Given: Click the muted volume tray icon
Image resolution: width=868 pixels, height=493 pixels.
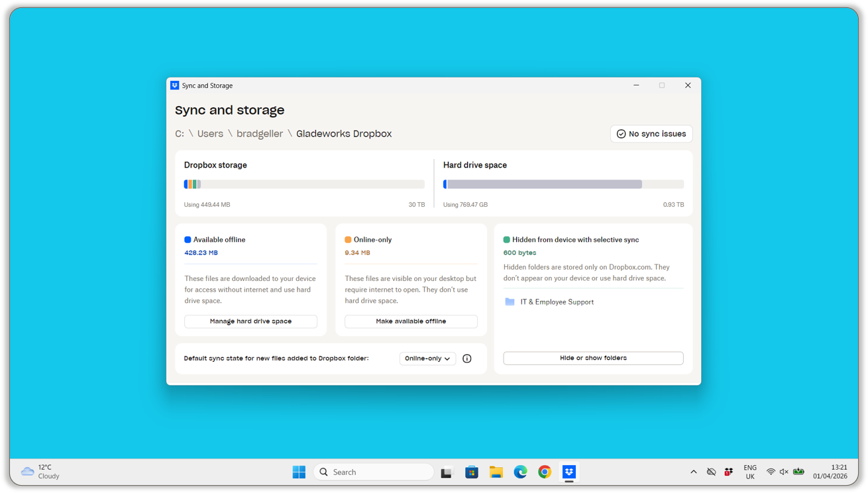Looking at the screenshot, I should 784,472.
